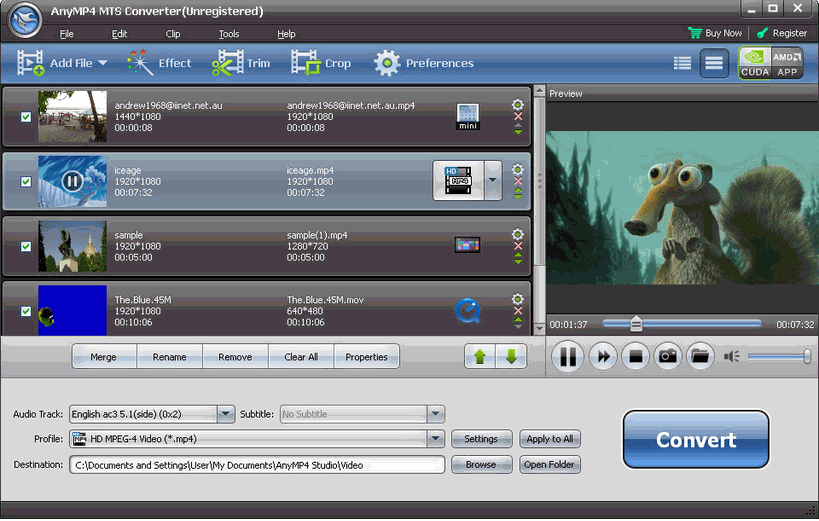Open the Crop tool
This screenshot has height=521, width=819.
[321, 63]
